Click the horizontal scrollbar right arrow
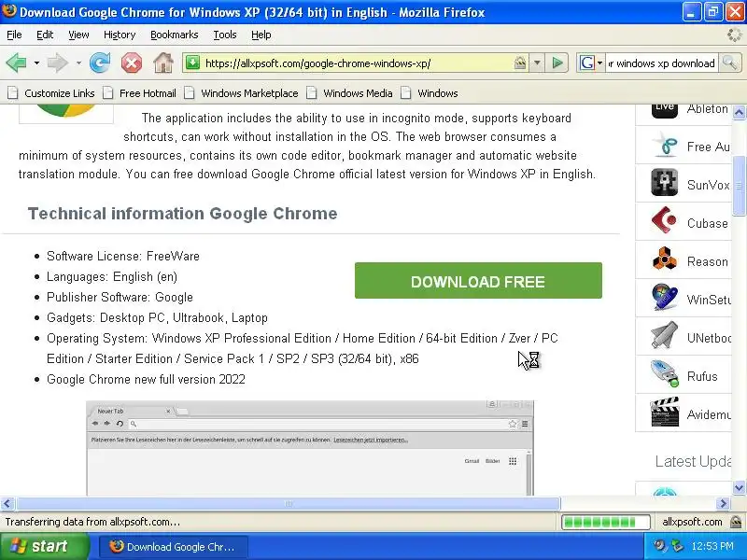Viewport: 747px width, 560px height. [723, 503]
